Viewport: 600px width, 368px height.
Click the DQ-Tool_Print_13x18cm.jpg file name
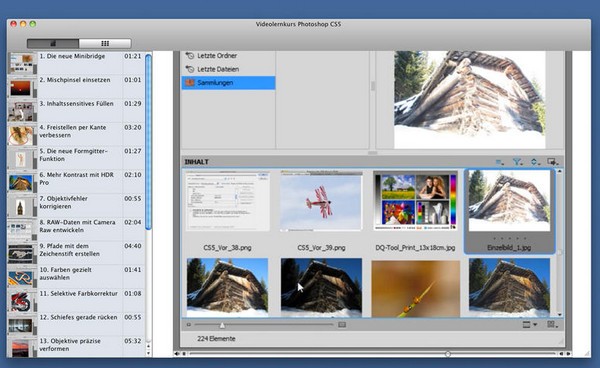415,248
